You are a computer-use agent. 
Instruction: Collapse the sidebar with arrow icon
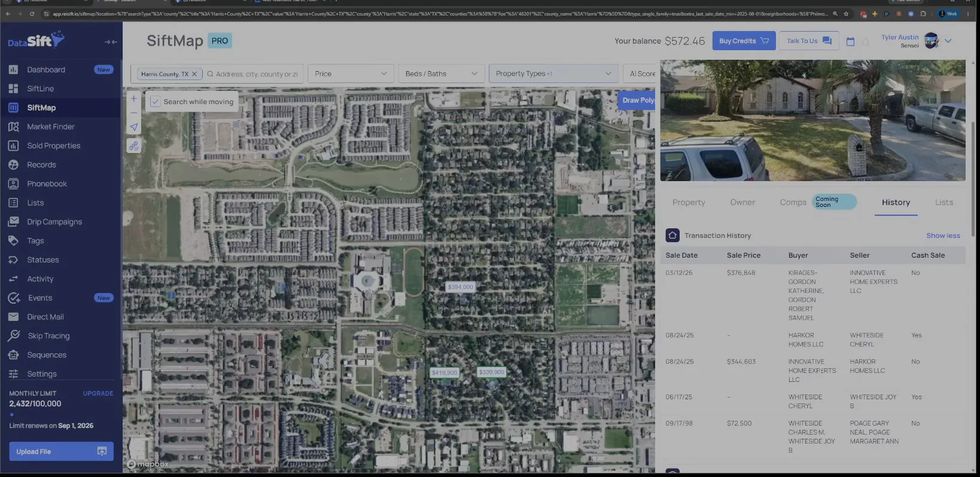[111, 42]
